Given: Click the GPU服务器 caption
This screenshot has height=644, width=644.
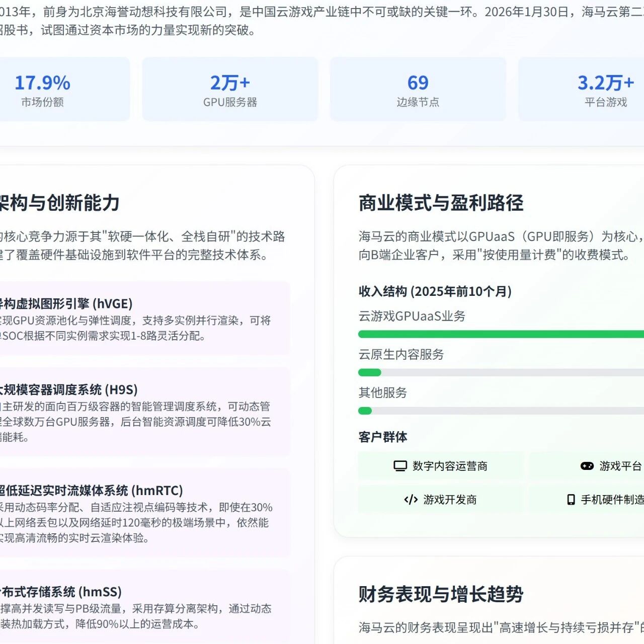Looking at the screenshot, I should (x=230, y=102).
